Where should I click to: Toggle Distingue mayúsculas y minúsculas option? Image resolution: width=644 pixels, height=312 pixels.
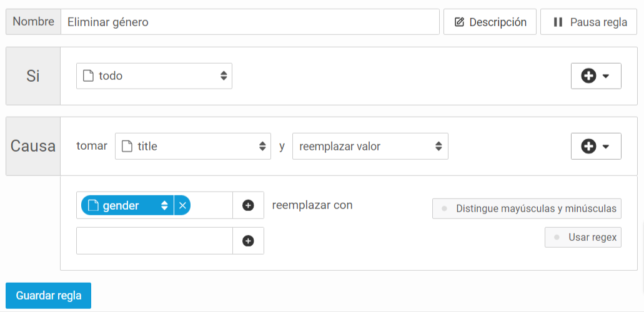tap(527, 208)
